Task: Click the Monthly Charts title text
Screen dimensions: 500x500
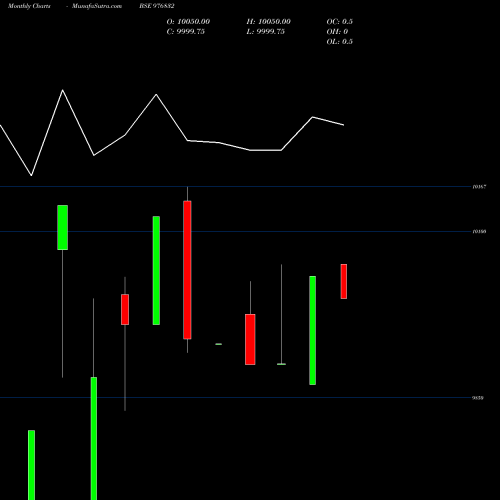Action: [29, 6]
